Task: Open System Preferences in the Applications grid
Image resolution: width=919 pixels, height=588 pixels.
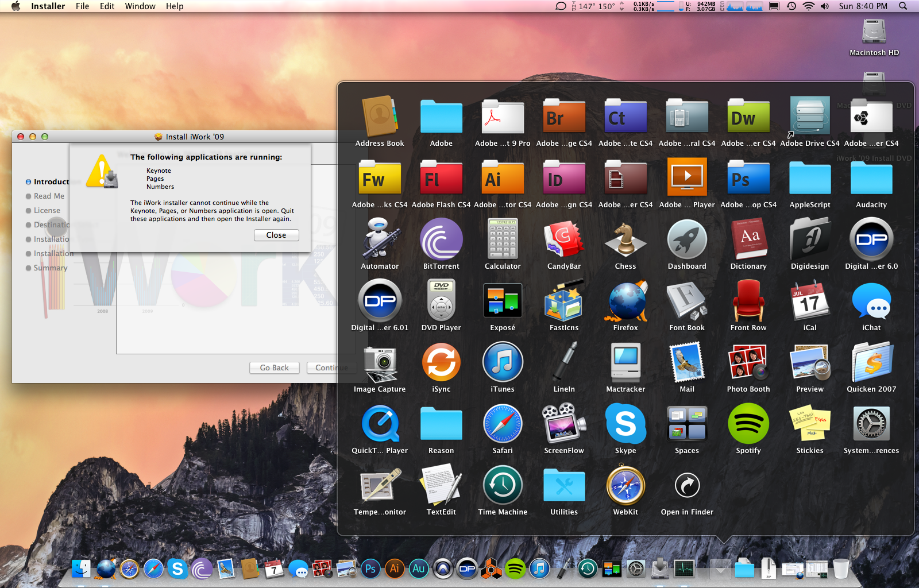Action: [x=871, y=424]
